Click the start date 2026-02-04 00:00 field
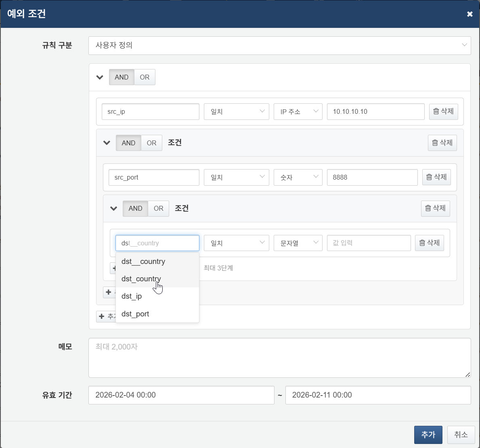The image size is (480, 448). pyautogui.click(x=181, y=395)
